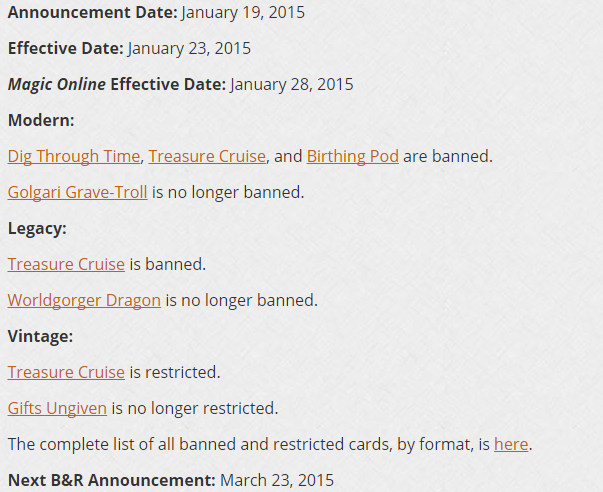Click the March 23, 2015 date text
603x492 pixels.
(277, 480)
